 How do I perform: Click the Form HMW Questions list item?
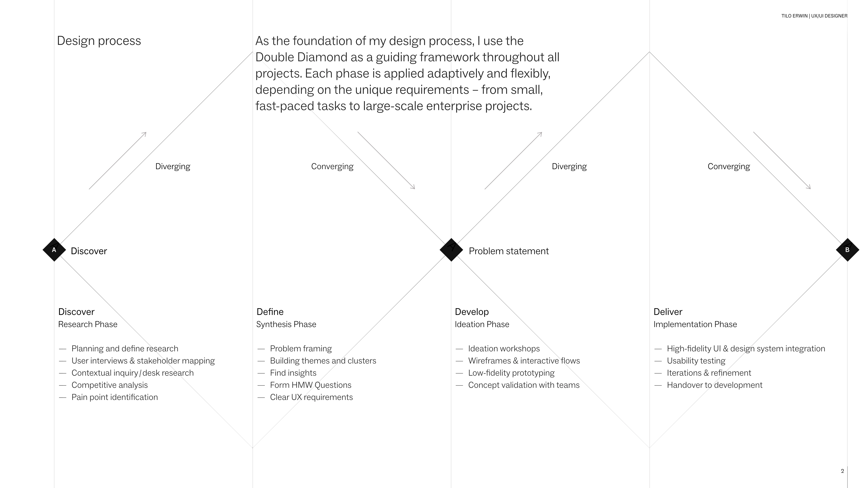pos(310,385)
